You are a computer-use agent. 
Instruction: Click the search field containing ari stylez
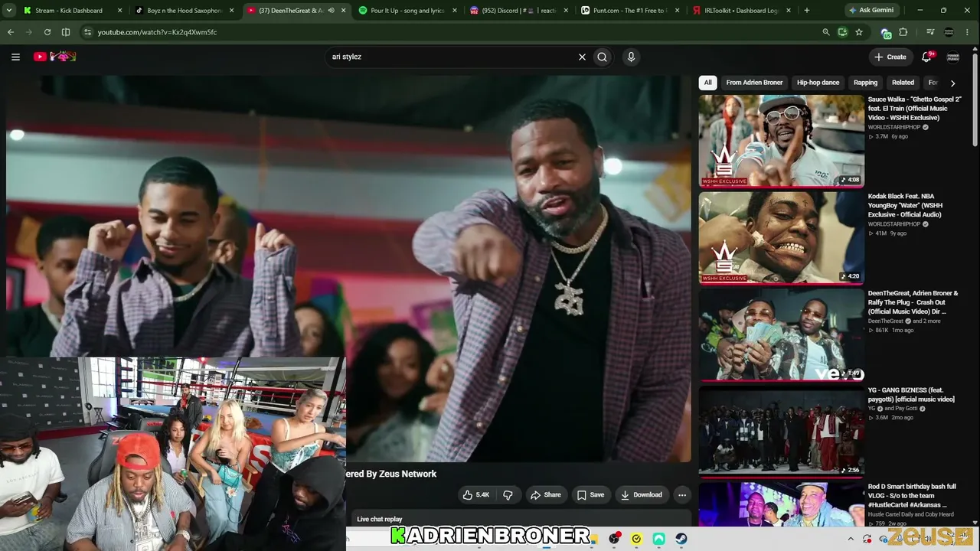tap(452, 57)
